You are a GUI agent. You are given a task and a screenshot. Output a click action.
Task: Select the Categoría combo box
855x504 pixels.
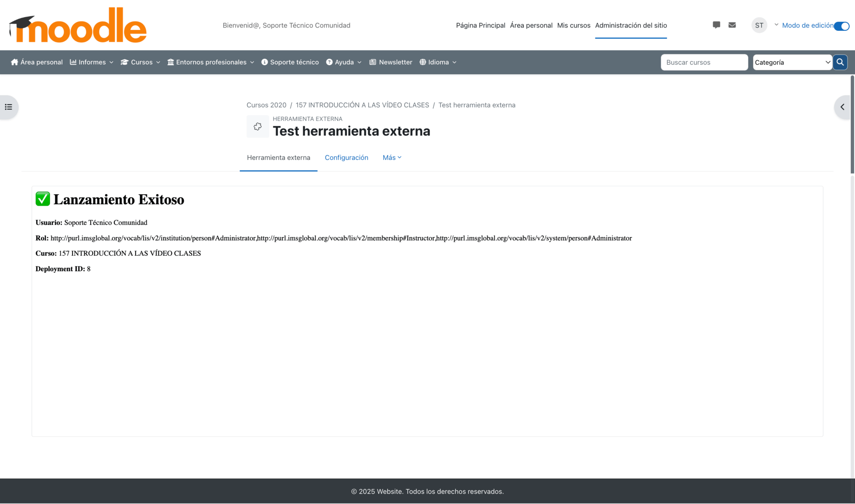[x=792, y=62]
